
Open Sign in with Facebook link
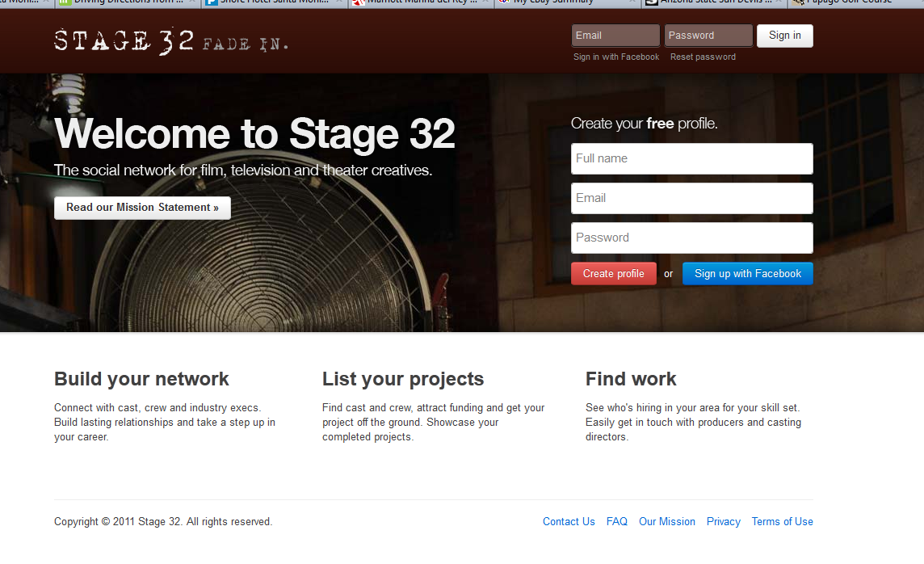point(615,57)
